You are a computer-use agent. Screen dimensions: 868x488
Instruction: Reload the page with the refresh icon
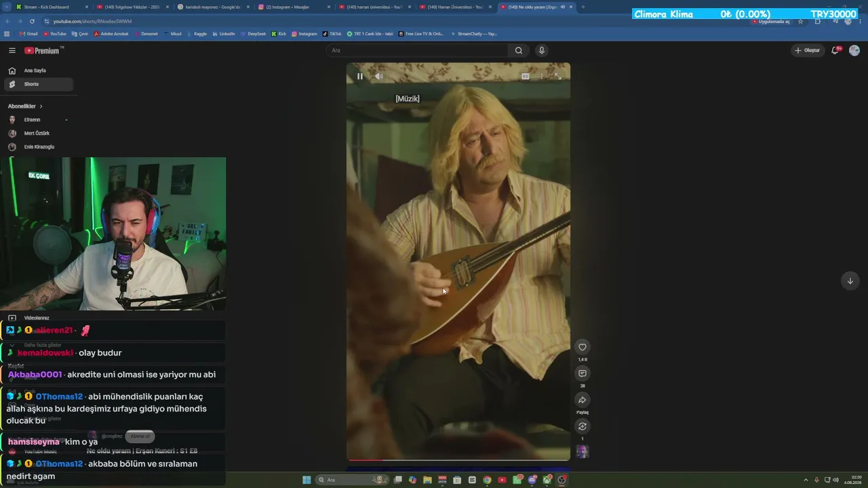33,22
